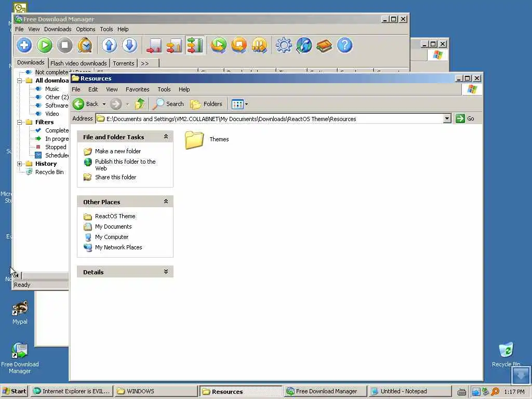Screen dimensions: 532x399
Task: Expand the Details panel
Action: click(166, 271)
